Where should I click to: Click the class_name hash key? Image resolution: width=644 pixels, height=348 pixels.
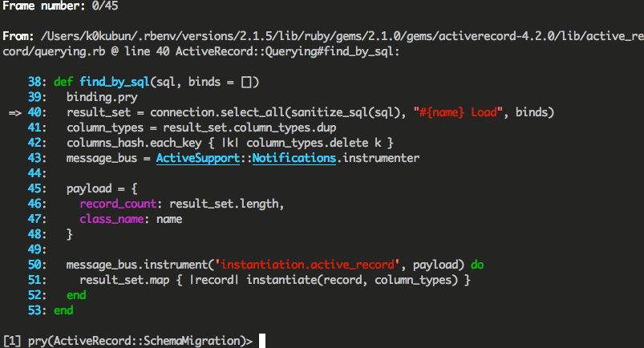click(x=111, y=219)
